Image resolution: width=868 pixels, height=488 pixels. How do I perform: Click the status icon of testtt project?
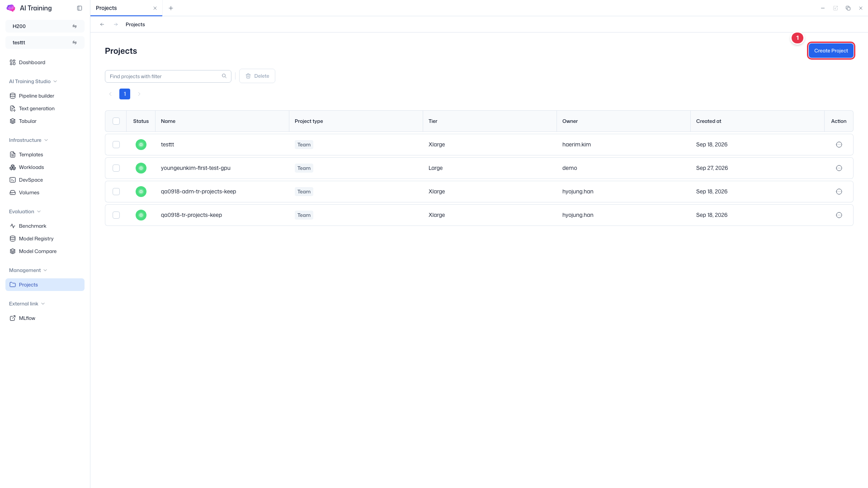141,145
